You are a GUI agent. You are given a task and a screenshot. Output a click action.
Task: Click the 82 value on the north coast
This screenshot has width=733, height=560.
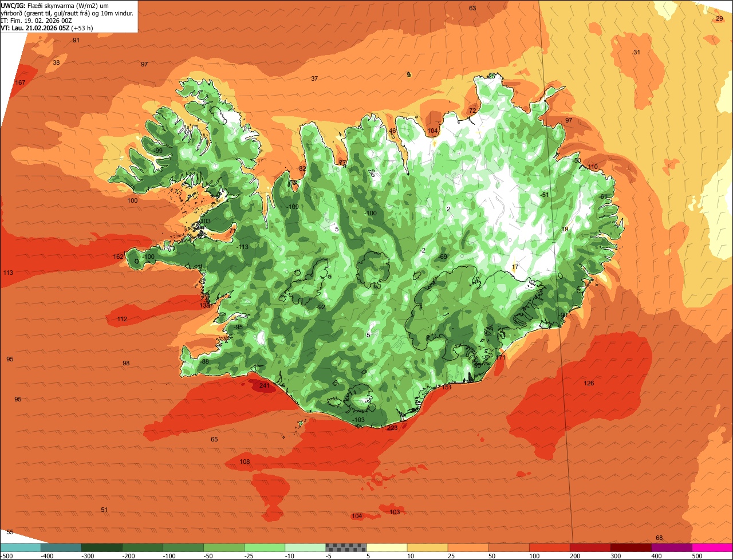point(302,169)
